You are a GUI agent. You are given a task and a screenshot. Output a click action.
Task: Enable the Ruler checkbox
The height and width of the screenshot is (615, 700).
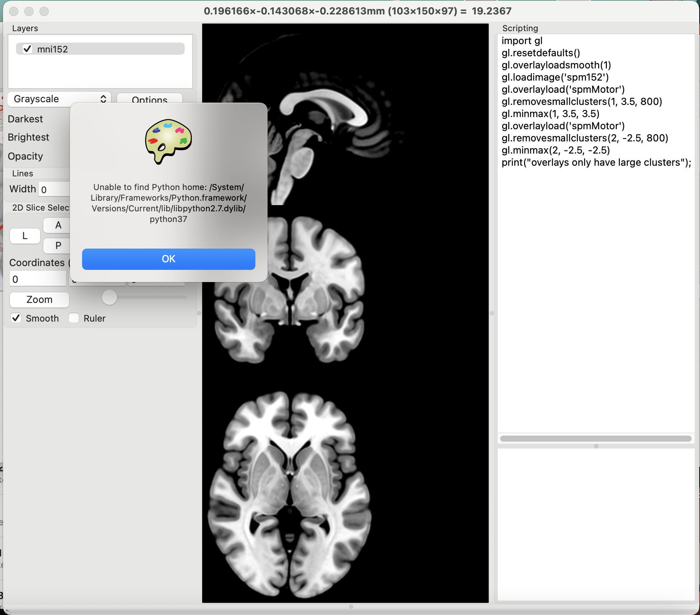(74, 318)
